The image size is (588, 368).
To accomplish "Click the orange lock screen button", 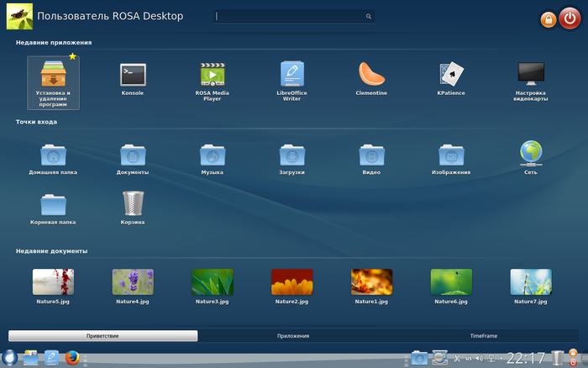I will tap(548, 18).
